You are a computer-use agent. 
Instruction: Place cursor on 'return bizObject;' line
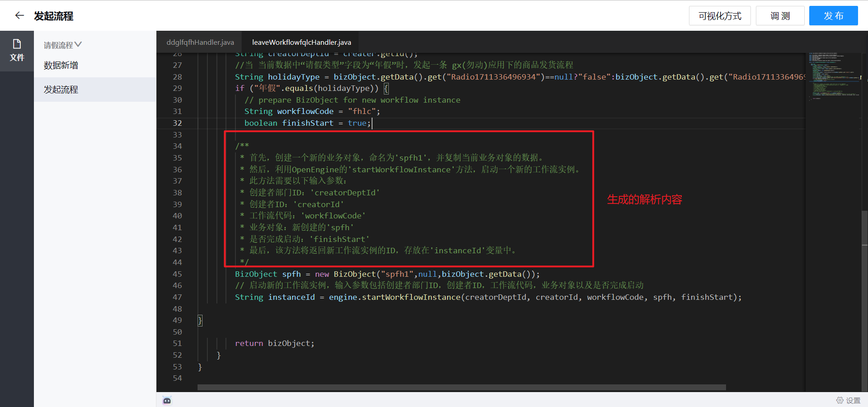[x=274, y=344]
